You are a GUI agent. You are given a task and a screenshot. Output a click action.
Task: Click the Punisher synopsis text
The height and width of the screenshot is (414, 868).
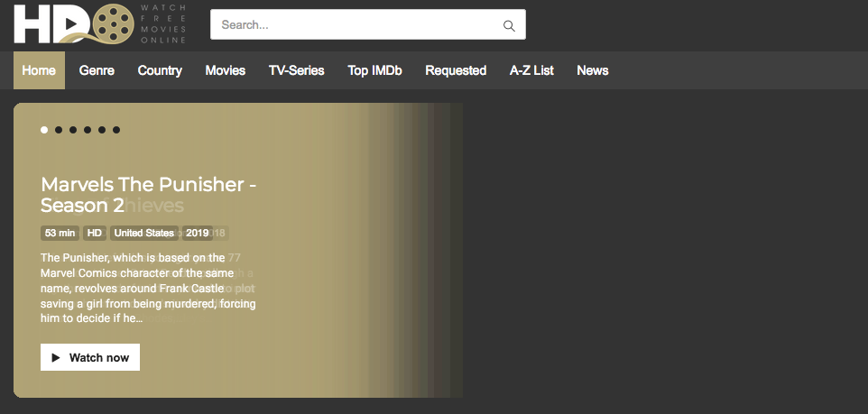point(148,288)
